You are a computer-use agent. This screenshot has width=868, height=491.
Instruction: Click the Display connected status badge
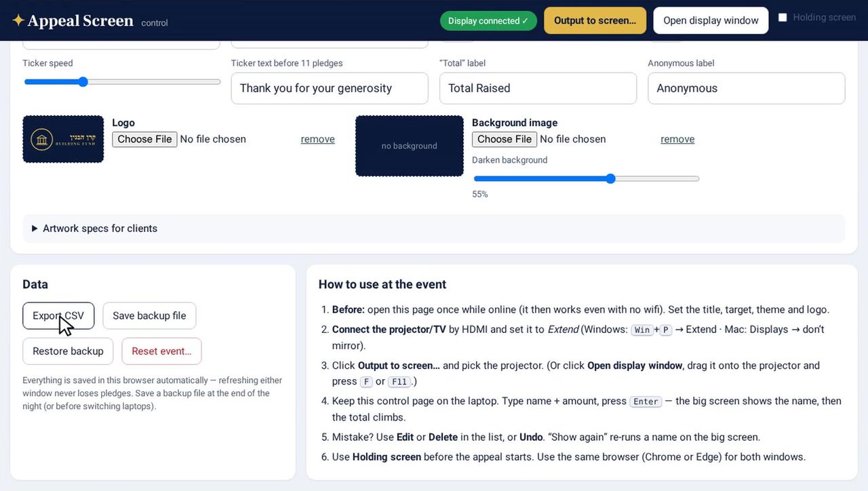488,21
